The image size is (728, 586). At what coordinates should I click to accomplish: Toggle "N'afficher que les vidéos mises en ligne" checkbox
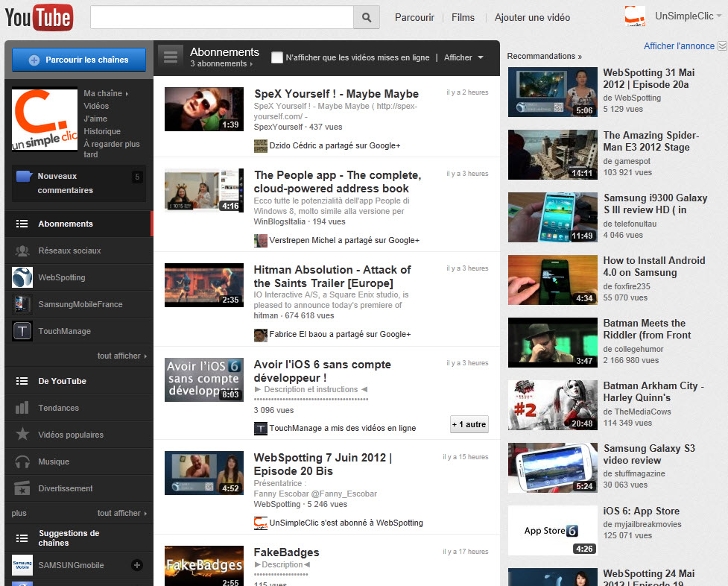click(277, 57)
